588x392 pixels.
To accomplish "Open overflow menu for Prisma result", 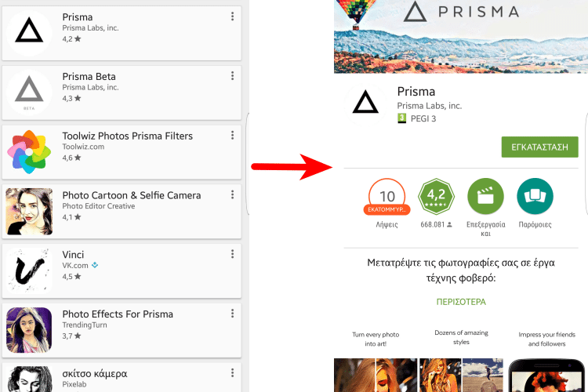I will pos(233,16).
